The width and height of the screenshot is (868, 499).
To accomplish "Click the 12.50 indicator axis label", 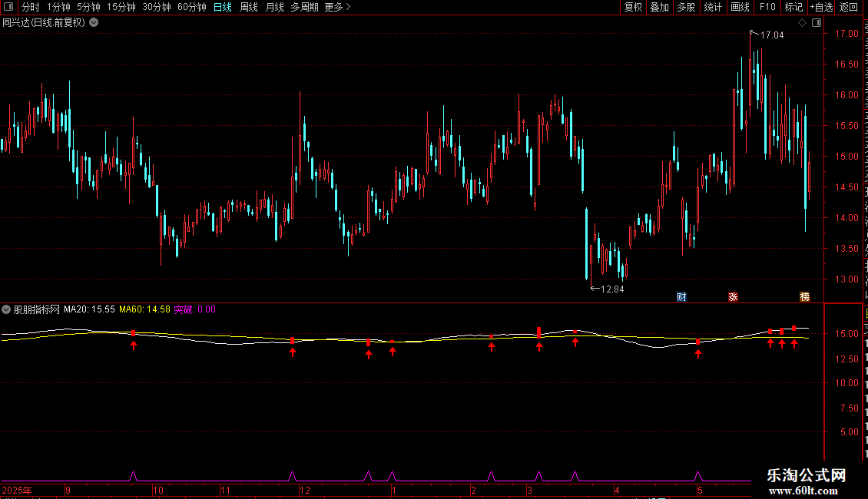I will pos(849,359).
